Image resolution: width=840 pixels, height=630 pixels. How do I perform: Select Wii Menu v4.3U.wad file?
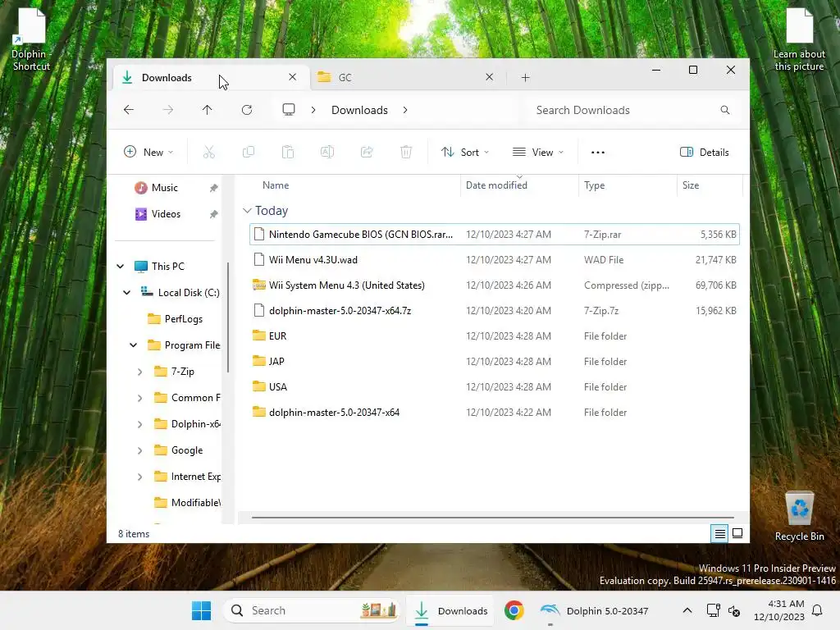495,260
